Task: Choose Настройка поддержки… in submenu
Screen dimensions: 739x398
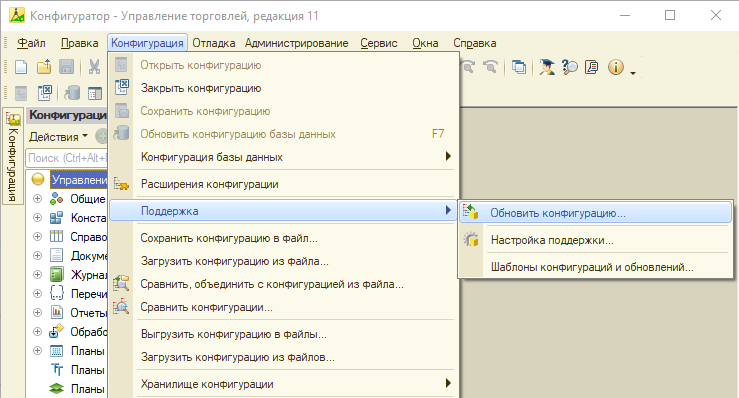Action: pos(595,240)
